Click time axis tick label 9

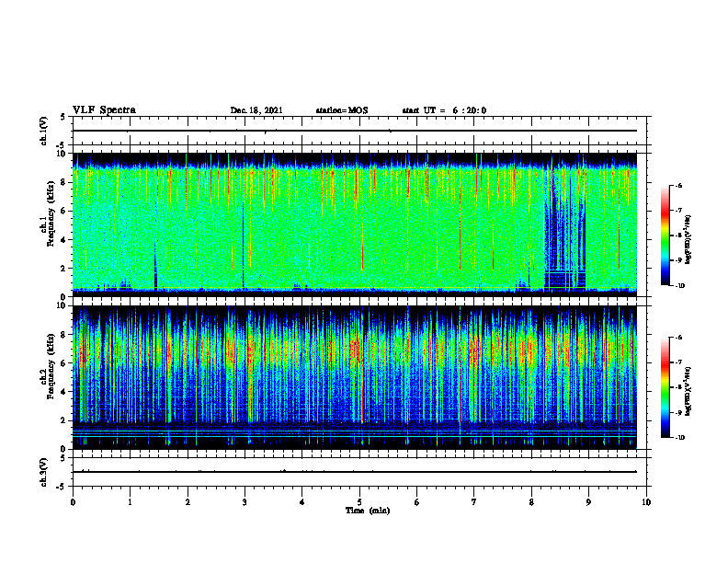point(588,502)
